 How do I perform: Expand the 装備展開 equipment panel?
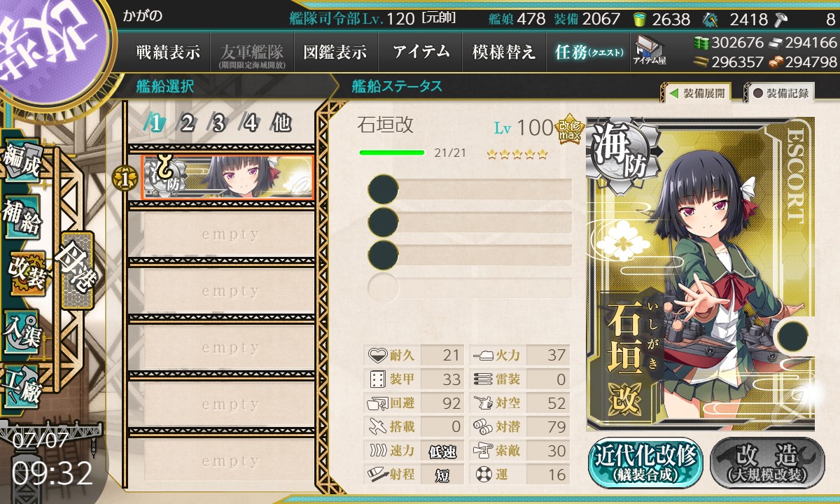point(696,93)
